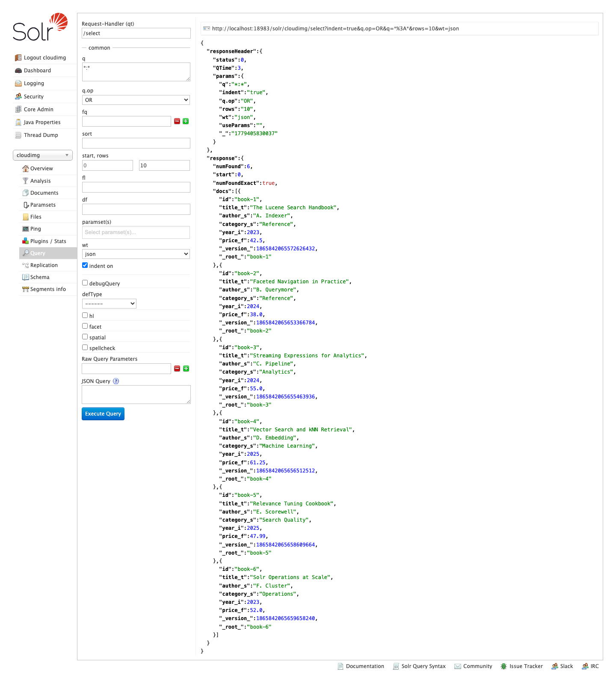Click the sort input field
The image size is (616, 686).
pyautogui.click(x=136, y=143)
